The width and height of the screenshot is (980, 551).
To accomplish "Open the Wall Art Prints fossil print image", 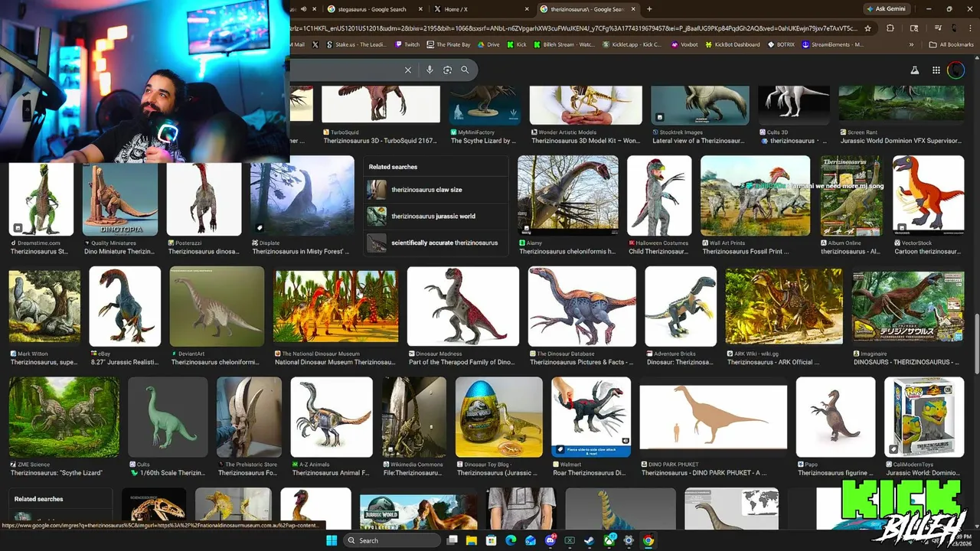I will 755,196.
